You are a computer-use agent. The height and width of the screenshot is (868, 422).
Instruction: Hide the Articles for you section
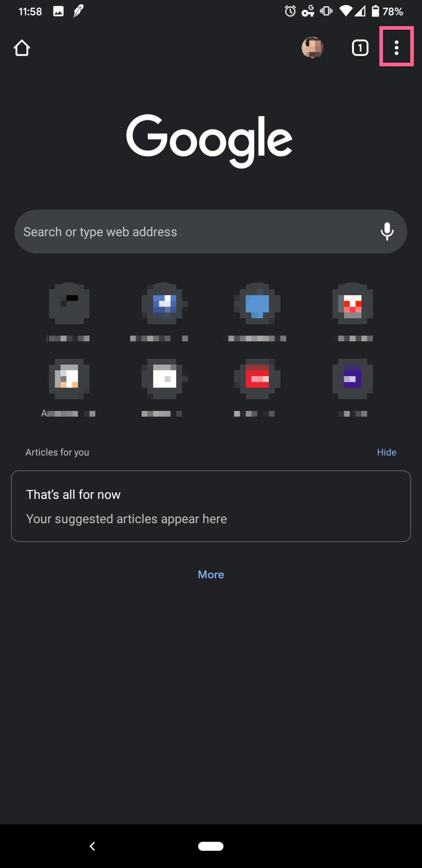click(386, 452)
